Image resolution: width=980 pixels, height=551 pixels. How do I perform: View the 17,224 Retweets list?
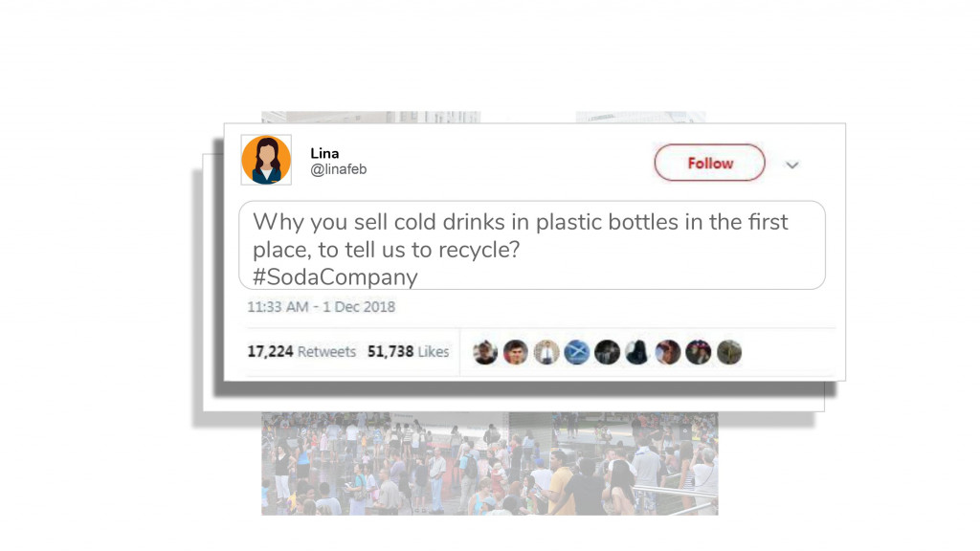point(301,352)
